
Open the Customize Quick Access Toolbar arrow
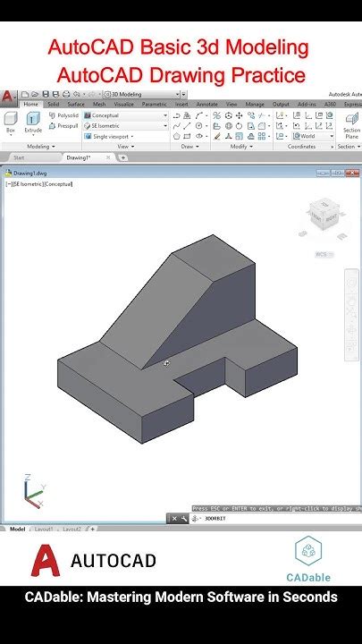tap(184, 95)
